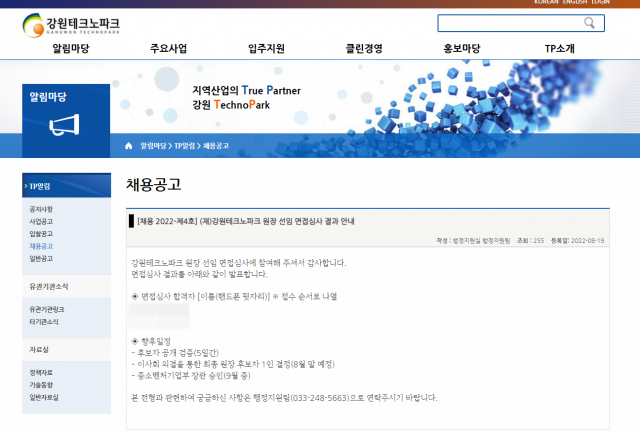
Task: Click the view count 조회 : 255
Action: pyautogui.click(x=530, y=241)
